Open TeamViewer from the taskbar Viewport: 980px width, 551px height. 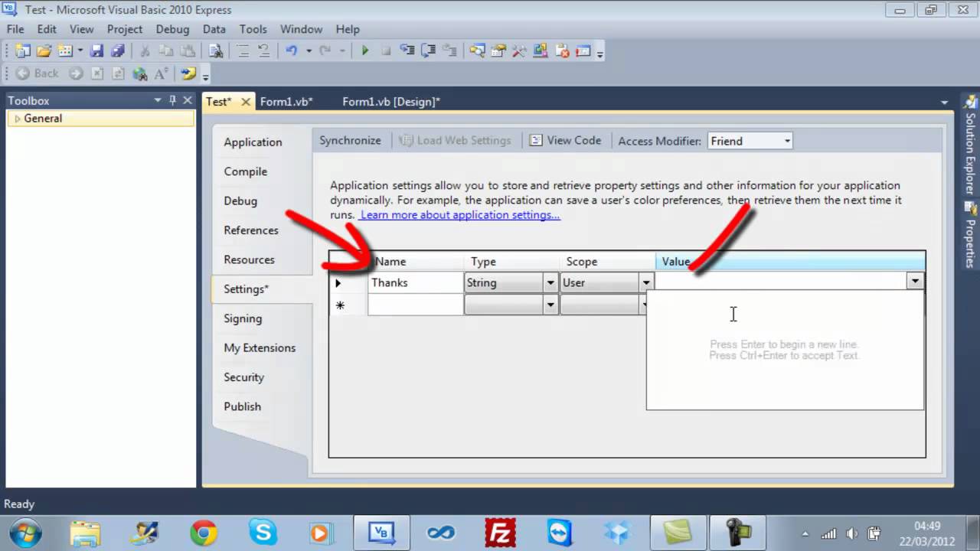[560, 533]
